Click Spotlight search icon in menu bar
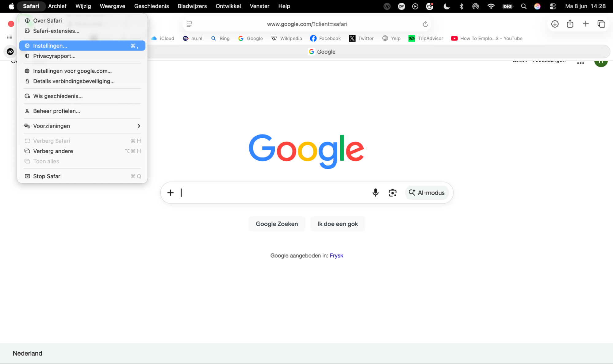Image resolution: width=613 pixels, height=364 pixels. click(x=523, y=6)
